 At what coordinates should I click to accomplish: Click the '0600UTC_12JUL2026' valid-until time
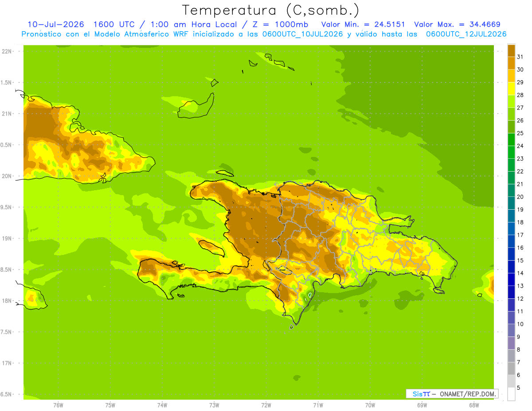click(x=466, y=34)
